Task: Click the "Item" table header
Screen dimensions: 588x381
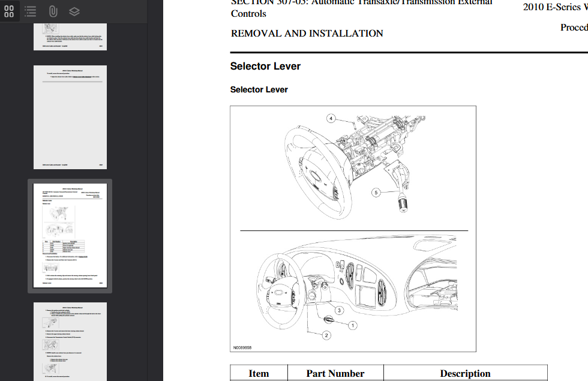Action: [259, 373]
